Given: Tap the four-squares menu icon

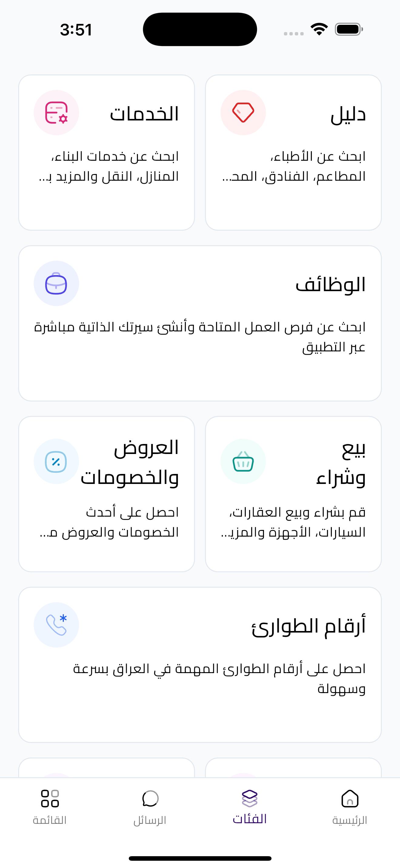Looking at the screenshot, I should (x=50, y=798).
